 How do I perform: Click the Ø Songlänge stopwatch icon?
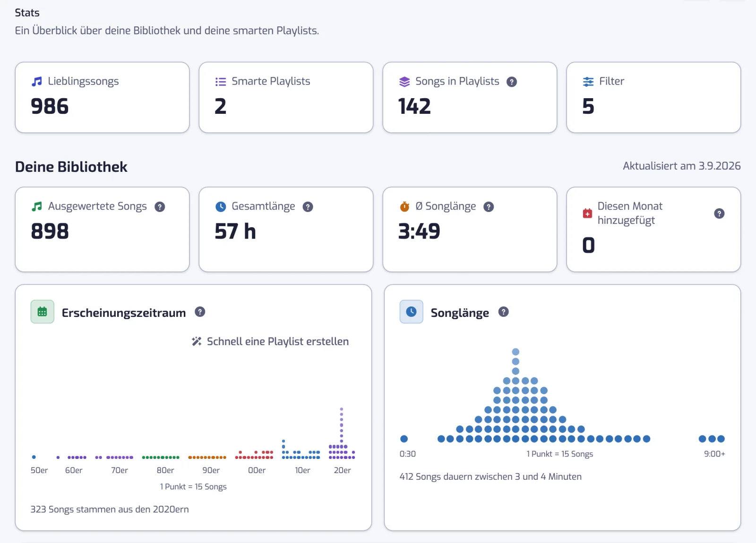404,207
